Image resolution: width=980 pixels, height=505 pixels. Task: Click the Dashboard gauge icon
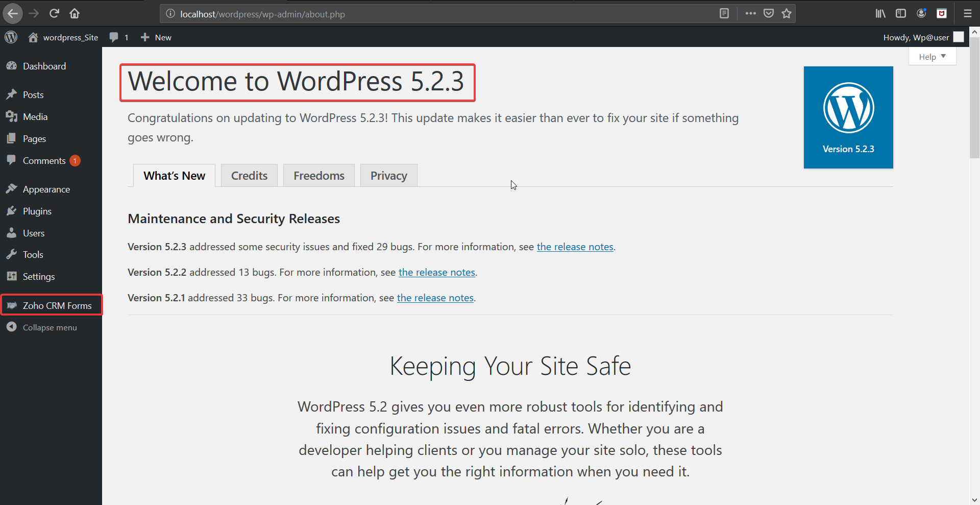point(11,66)
